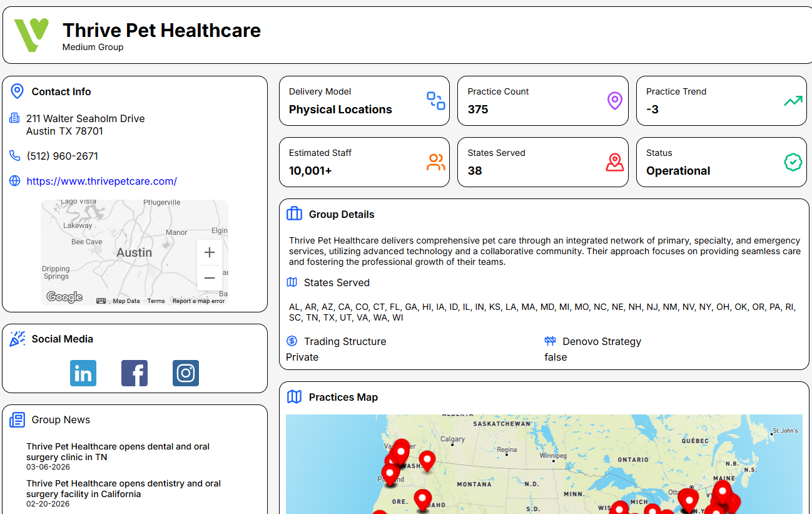This screenshot has height=514, width=812.
Task: Zoom out on the Austin map
Action: point(209,277)
